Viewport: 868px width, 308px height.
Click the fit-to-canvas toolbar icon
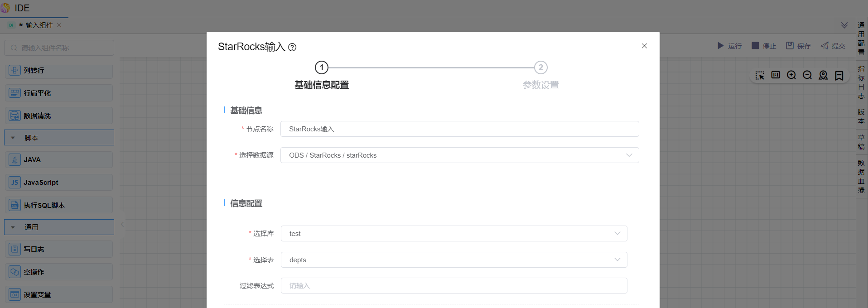point(776,75)
